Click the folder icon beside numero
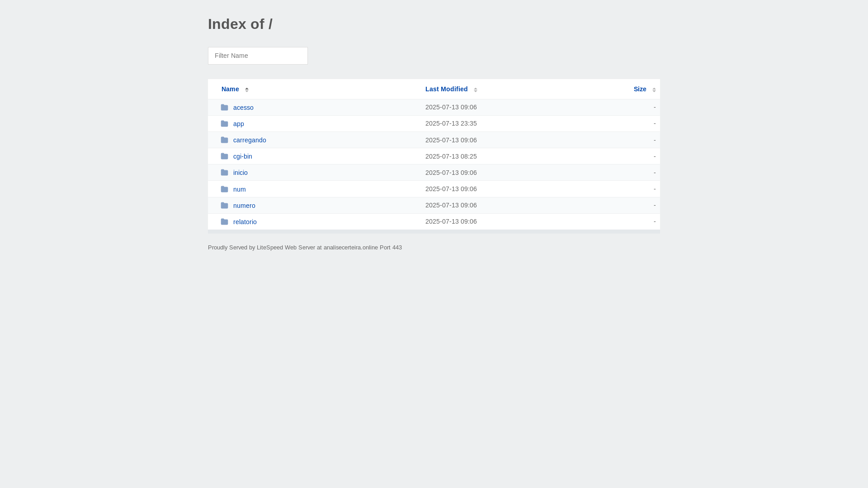This screenshot has width=868, height=488. click(x=224, y=206)
